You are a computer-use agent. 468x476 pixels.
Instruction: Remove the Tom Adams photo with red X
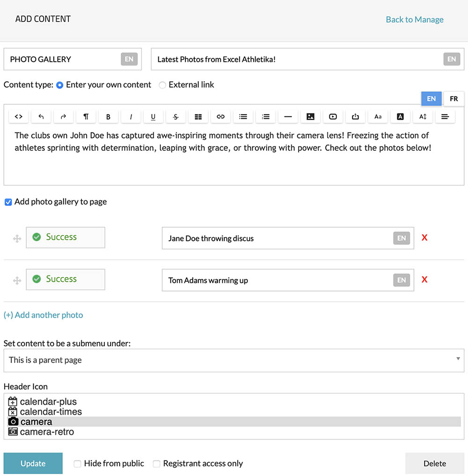pos(424,280)
